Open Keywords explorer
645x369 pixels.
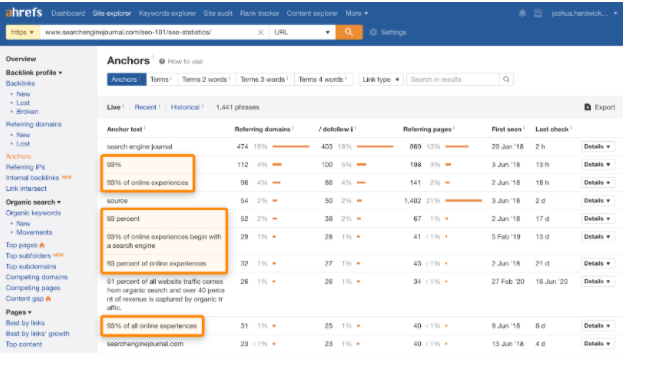point(167,14)
